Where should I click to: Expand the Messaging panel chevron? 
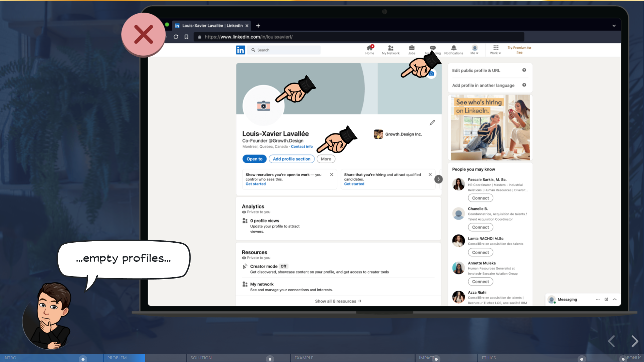pos(614,299)
